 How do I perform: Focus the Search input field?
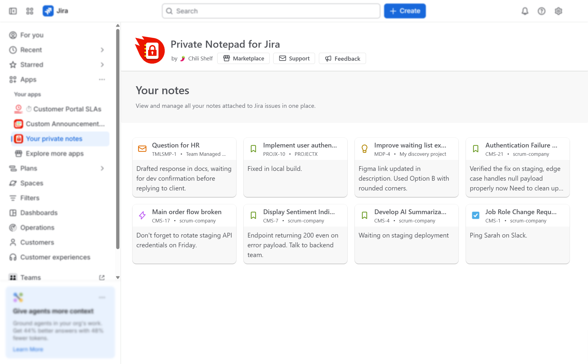(271, 11)
